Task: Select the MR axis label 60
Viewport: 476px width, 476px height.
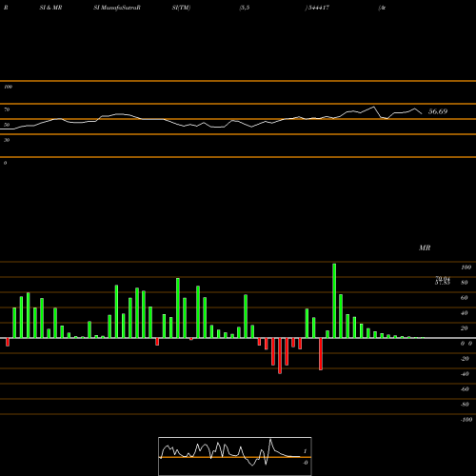Action: tap(465, 298)
